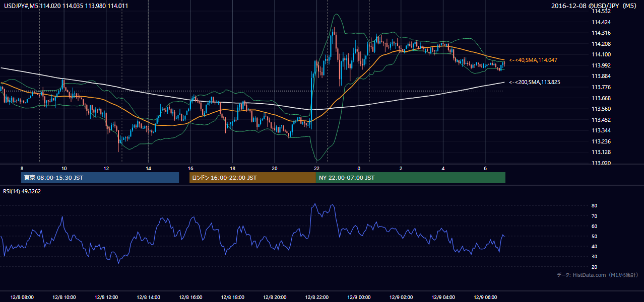Click the 12/8 18:00 time axis label
The height and width of the screenshot is (302, 644).
click(x=232, y=297)
